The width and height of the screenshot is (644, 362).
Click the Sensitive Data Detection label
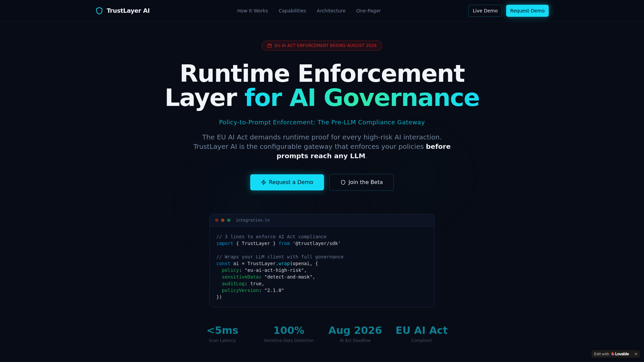click(289, 341)
